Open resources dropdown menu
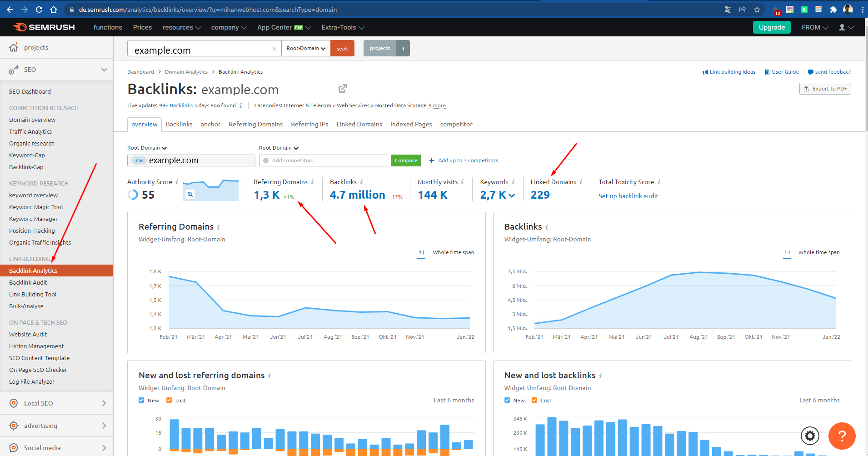This screenshot has height=456, width=868. [182, 27]
